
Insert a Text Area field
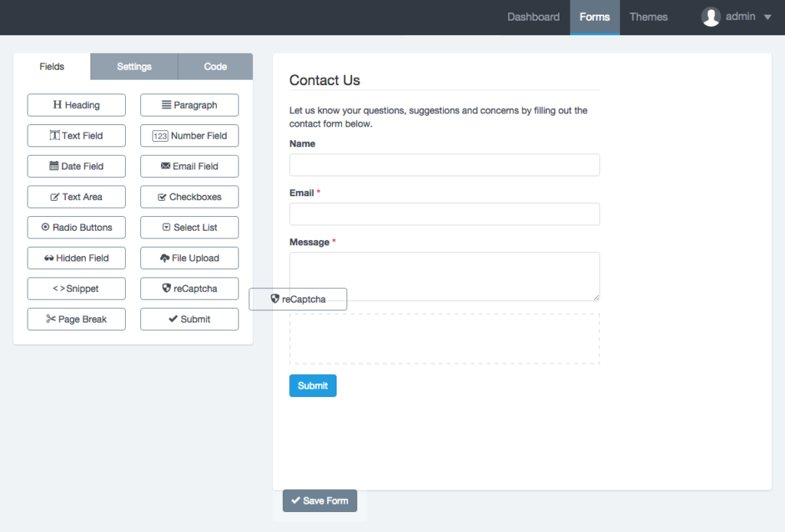point(76,197)
